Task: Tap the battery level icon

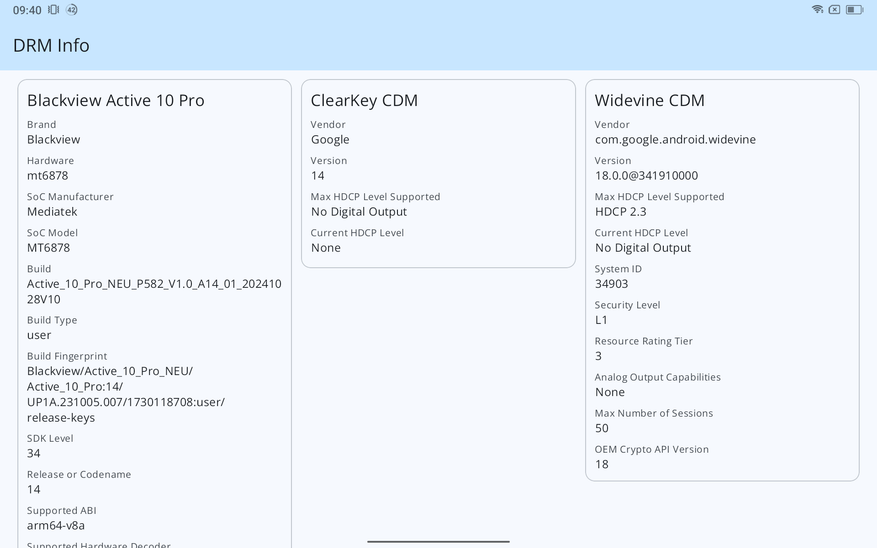Action: 854,10
